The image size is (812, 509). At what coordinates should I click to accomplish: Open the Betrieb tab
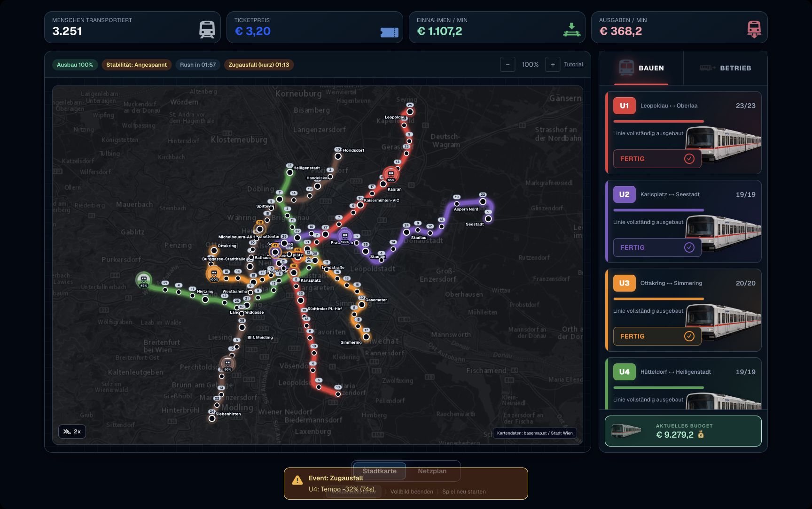[726, 68]
